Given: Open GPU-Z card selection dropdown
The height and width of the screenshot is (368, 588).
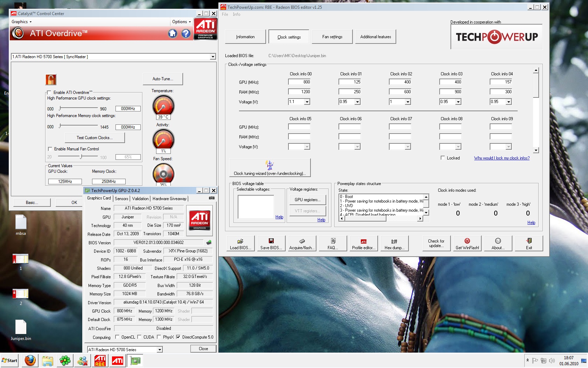Looking at the screenshot, I should [160, 349].
